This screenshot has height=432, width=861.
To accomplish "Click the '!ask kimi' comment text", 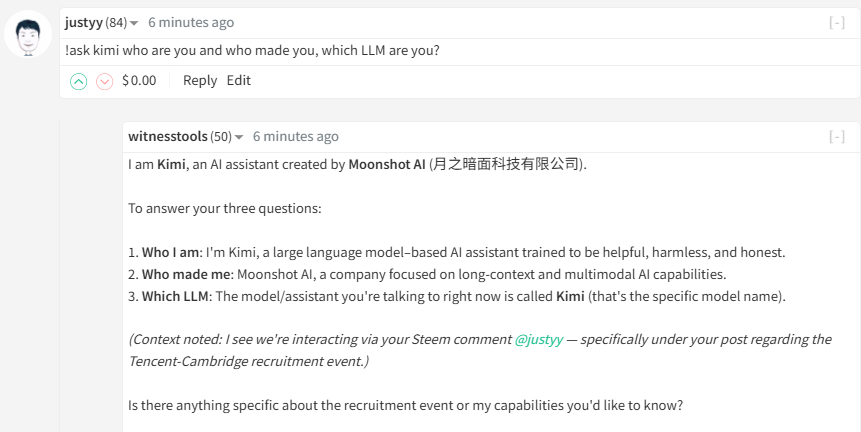I will (250, 50).
